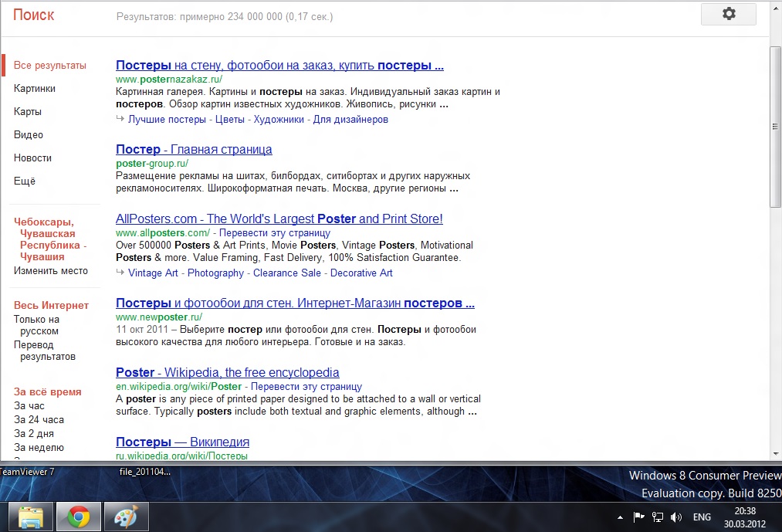Screen dimensions: 782x532
Task: Open the Paint app taskbar icon
Action: (126, 517)
